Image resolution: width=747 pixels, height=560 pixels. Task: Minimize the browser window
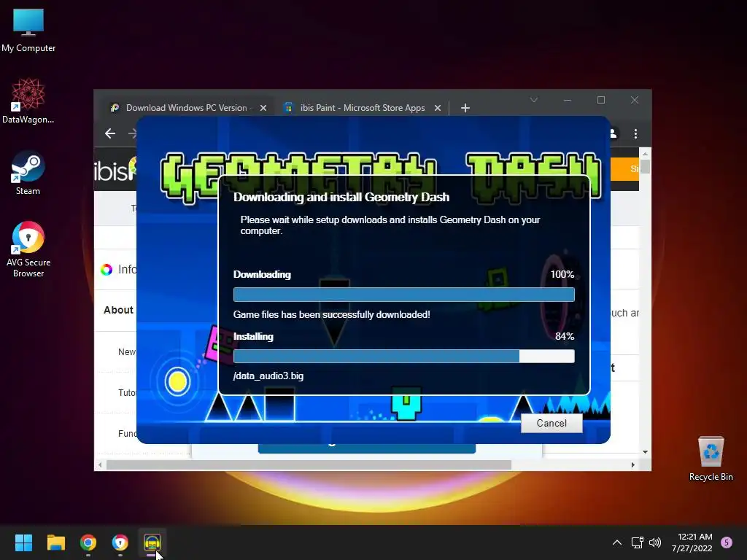coord(568,100)
